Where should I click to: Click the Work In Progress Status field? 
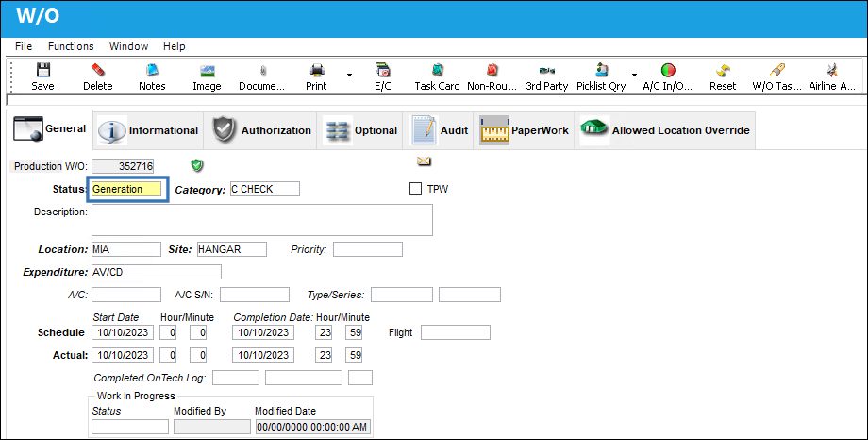pyautogui.click(x=130, y=427)
